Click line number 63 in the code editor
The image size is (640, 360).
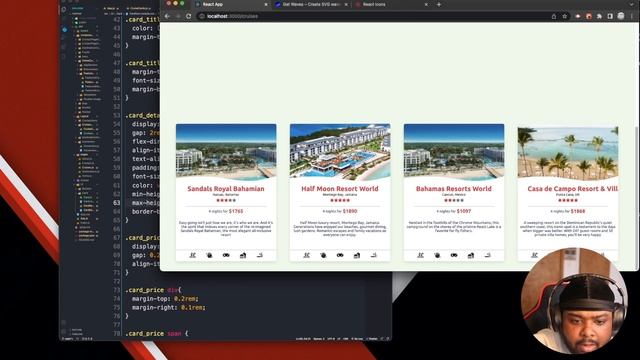click(117, 202)
